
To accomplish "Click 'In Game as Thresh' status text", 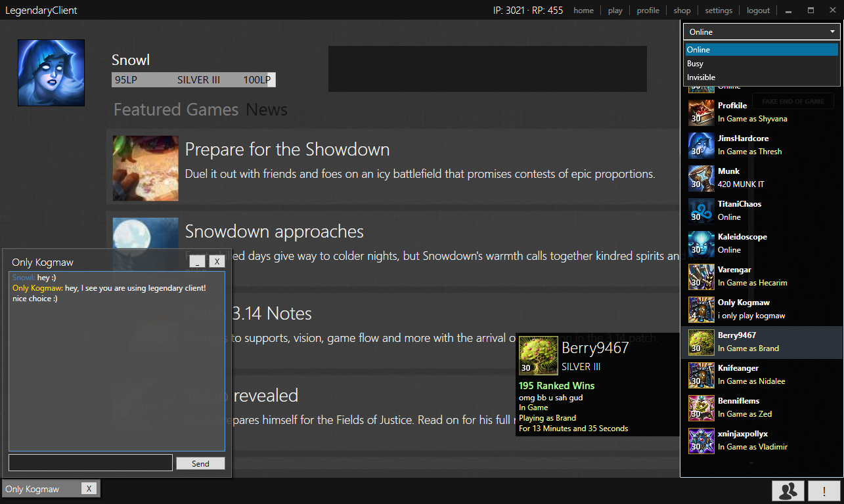I will (x=749, y=152).
